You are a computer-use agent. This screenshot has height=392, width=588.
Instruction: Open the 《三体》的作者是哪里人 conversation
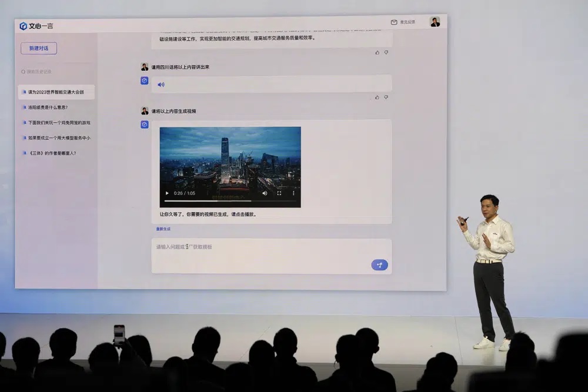coord(52,153)
